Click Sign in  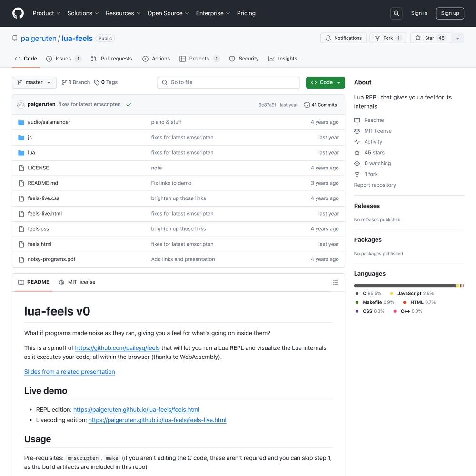point(419,13)
